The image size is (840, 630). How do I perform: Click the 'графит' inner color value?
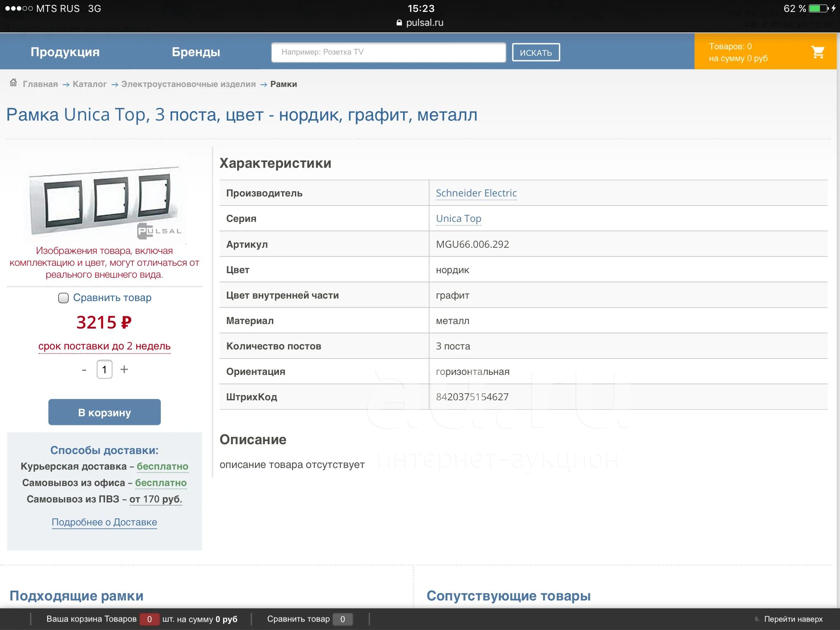click(452, 295)
